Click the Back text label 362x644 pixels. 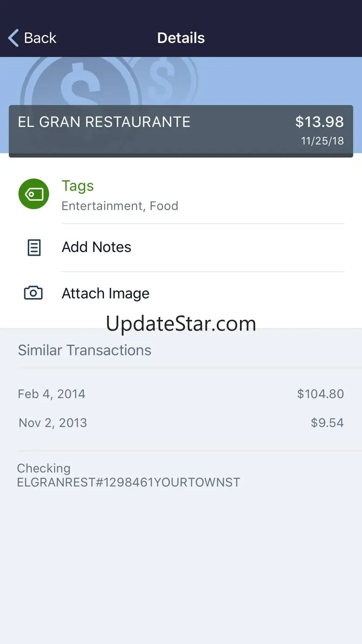(40, 38)
